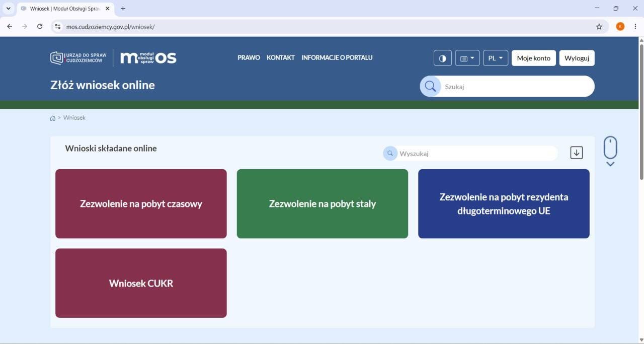This screenshot has height=344, width=644.
Task: Click the browser back arrow
Action: pyautogui.click(x=10, y=27)
